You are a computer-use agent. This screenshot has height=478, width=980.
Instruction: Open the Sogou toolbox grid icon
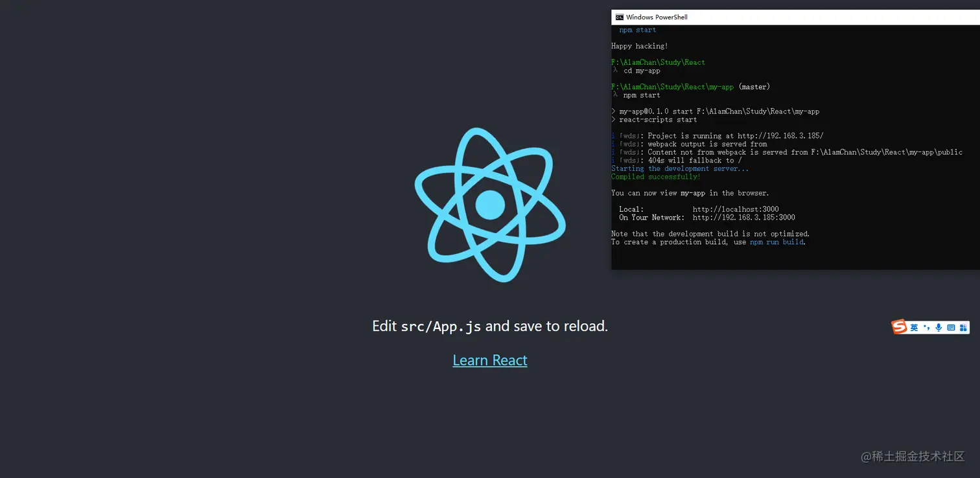[963, 328]
